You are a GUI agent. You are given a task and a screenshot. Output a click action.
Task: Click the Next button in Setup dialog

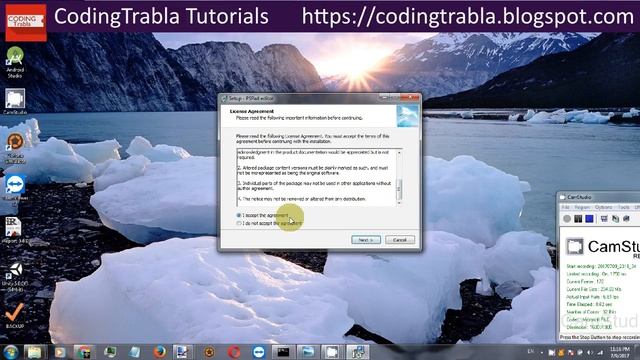coord(366,240)
